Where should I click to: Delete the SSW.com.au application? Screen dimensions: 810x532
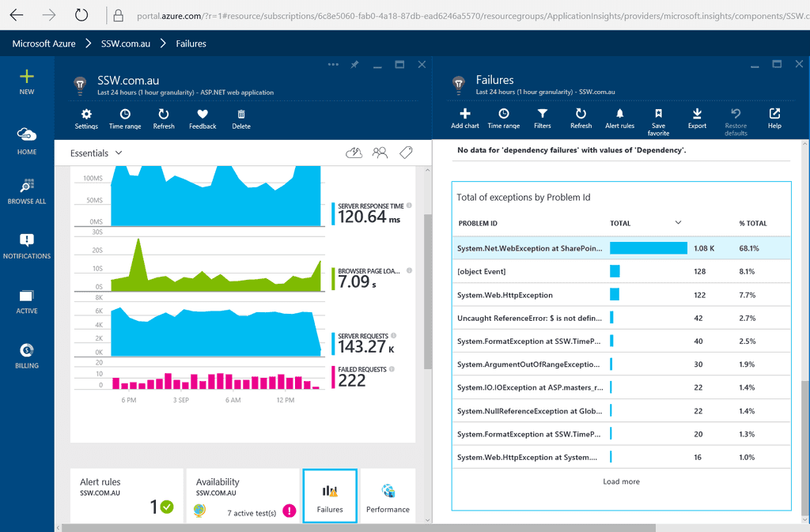click(x=240, y=120)
